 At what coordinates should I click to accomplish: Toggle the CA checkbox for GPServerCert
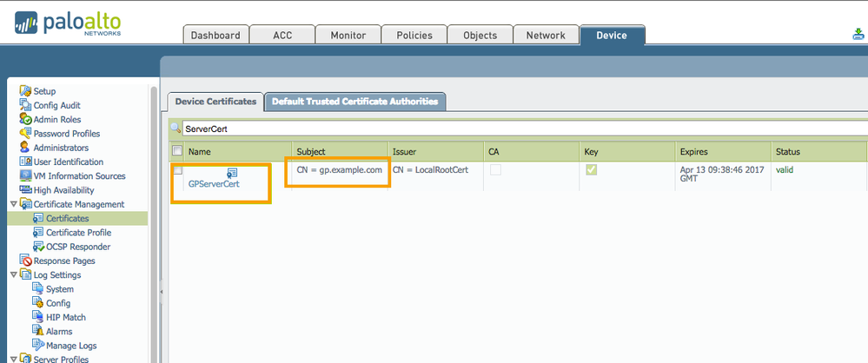coord(495,170)
